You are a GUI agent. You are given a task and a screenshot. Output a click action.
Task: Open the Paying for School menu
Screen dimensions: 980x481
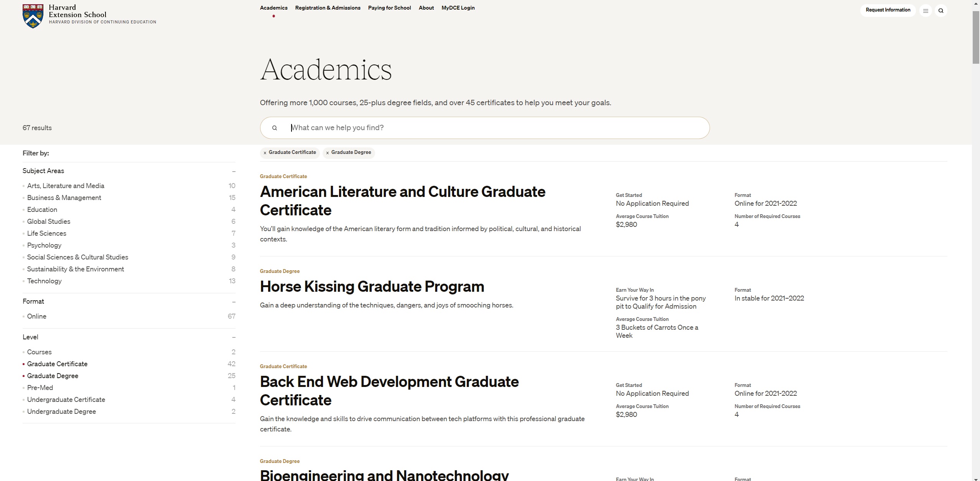click(389, 8)
